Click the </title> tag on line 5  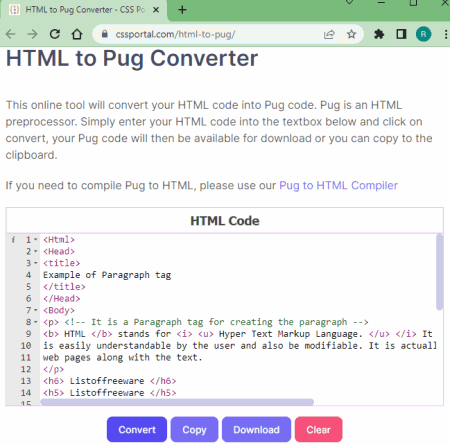[x=64, y=287]
